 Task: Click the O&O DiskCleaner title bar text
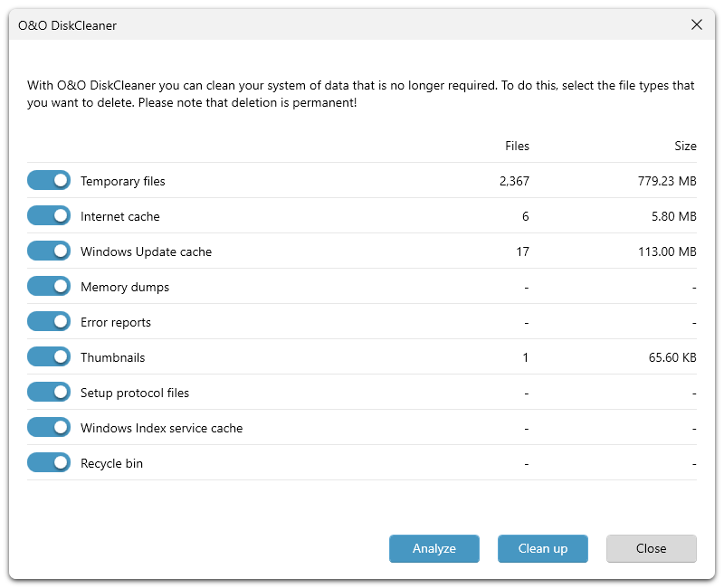(x=68, y=25)
